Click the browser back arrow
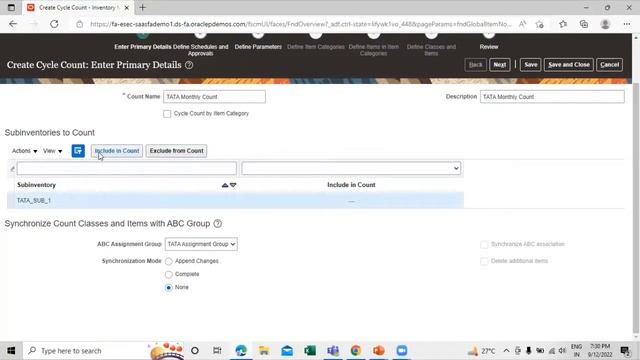This screenshot has height=360, width=640. click(x=13, y=24)
